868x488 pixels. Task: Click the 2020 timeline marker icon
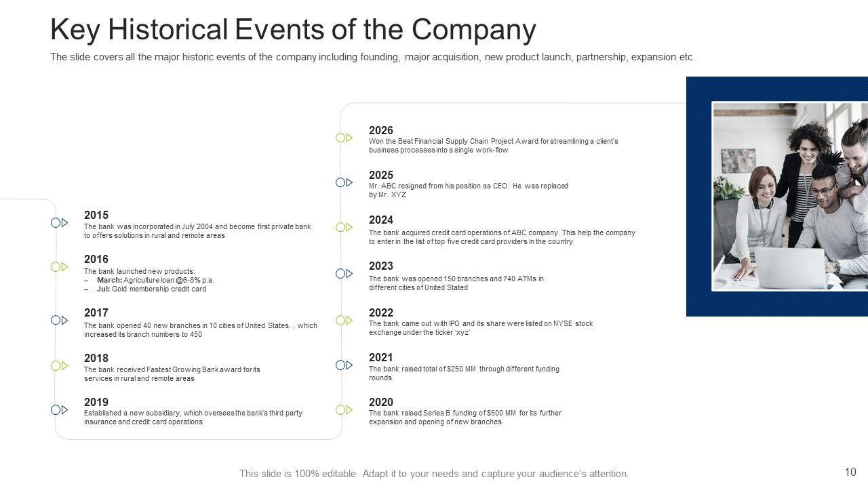pyautogui.click(x=344, y=410)
